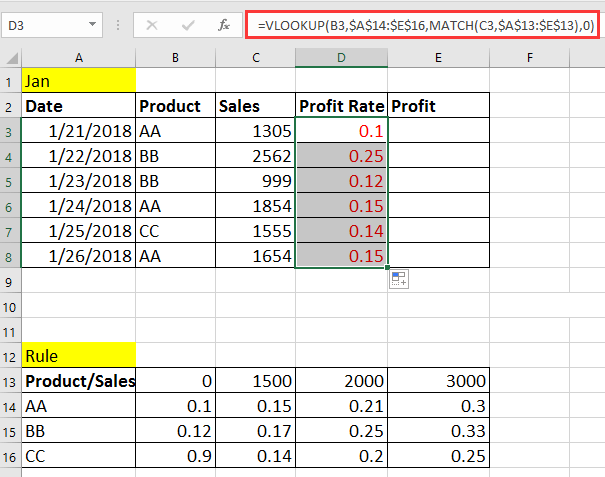
Task: Click the Insert Function fx icon
Action: 223,25
